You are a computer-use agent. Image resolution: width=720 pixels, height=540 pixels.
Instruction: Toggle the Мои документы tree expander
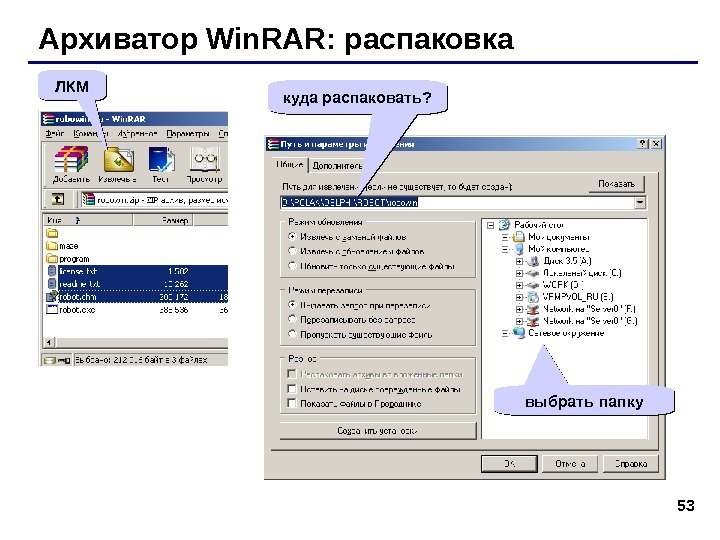coord(505,237)
